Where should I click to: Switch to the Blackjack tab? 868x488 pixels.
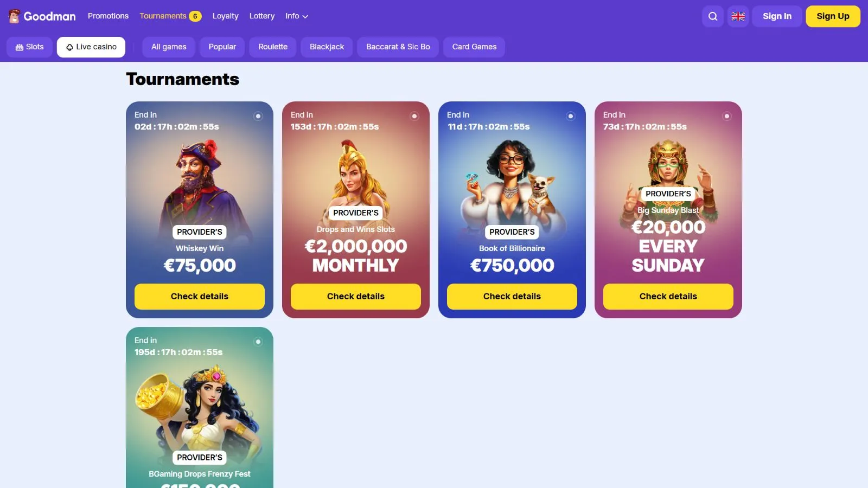(327, 47)
